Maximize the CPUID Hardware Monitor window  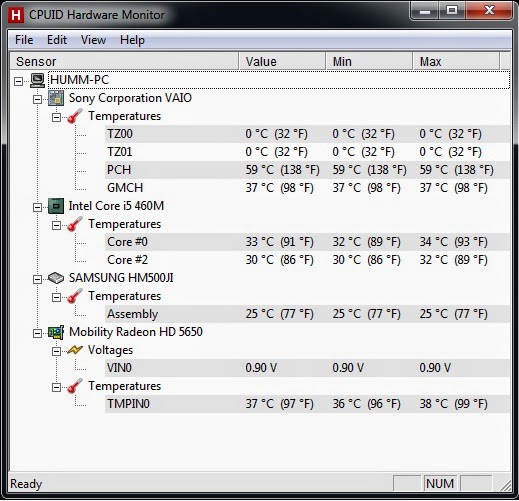point(452,11)
